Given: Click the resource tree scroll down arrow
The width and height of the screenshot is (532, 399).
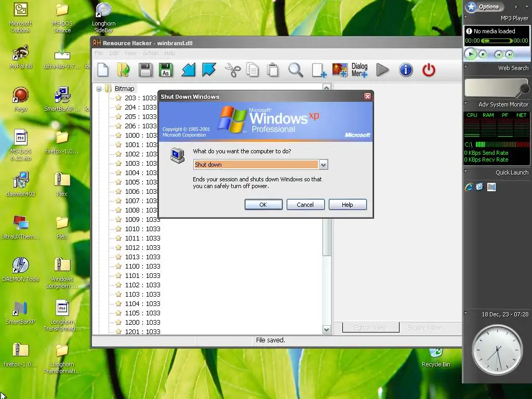Looking at the screenshot, I should pyautogui.click(x=327, y=329).
